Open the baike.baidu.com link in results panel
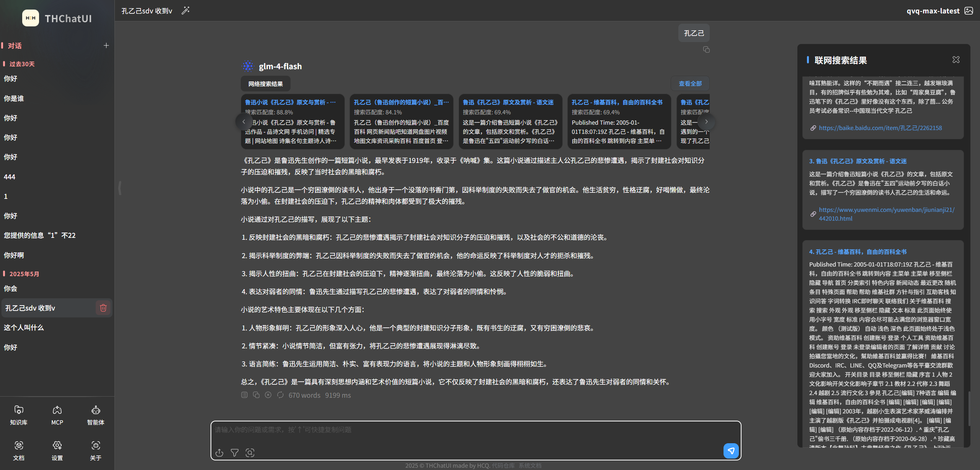The width and height of the screenshot is (980, 470). (x=880, y=128)
